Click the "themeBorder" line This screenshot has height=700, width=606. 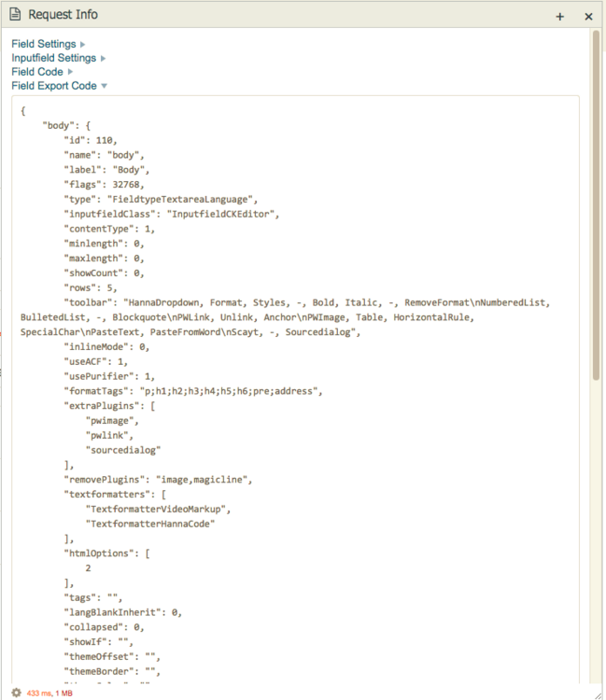pos(112,671)
